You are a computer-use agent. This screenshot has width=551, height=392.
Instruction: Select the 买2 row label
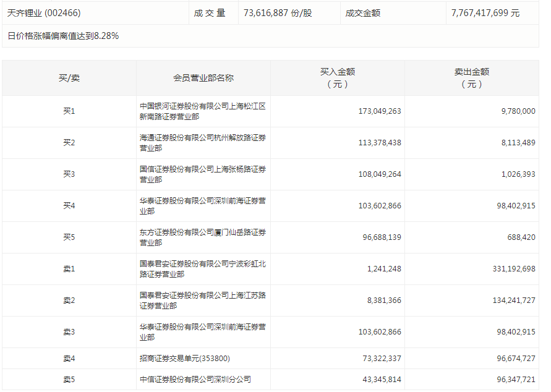(69, 143)
